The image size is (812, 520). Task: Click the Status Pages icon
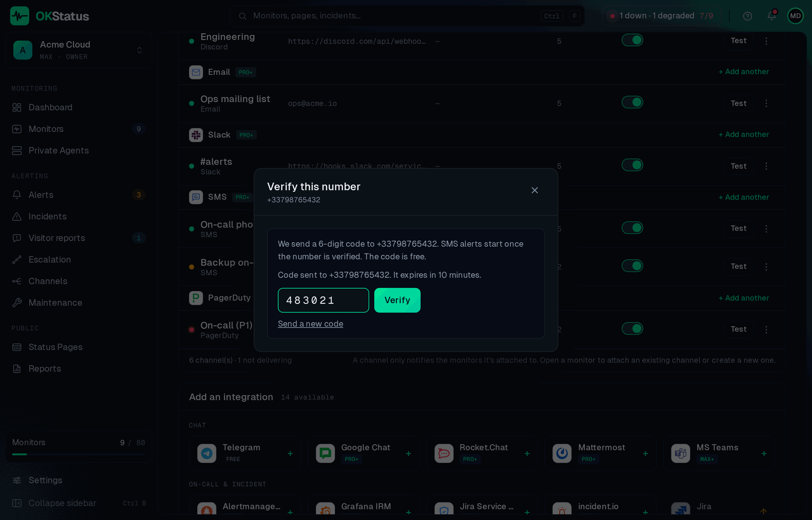coord(17,347)
